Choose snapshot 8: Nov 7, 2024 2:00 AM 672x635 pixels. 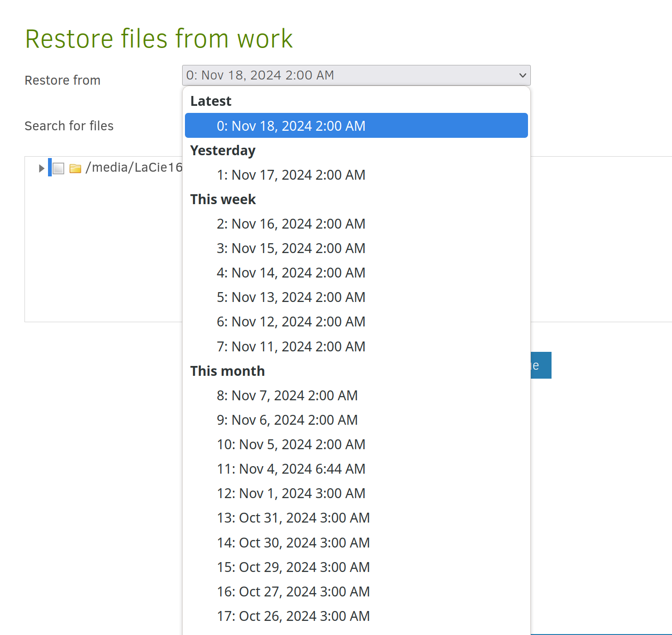pyautogui.click(x=287, y=395)
